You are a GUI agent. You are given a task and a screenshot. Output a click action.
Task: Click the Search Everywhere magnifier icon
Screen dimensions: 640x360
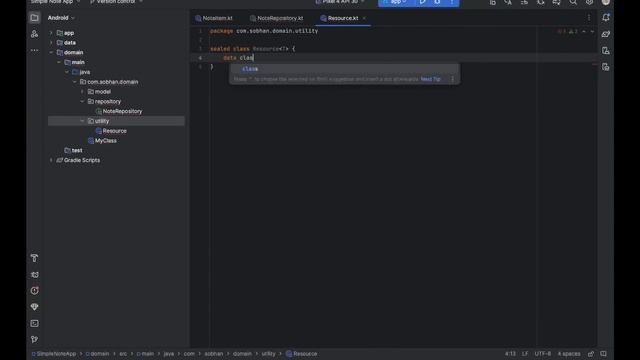[x=573, y=2]
